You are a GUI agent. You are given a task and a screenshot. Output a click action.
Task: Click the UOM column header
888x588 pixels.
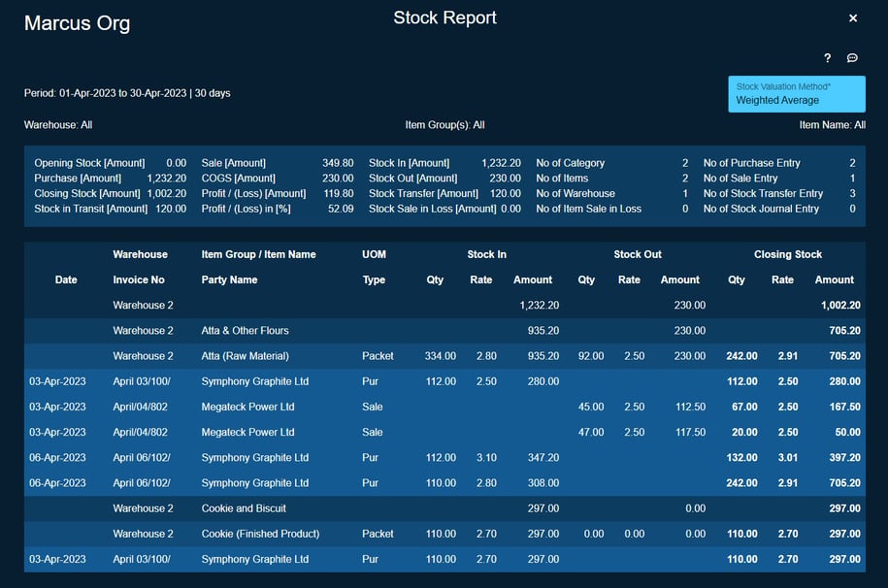[x=374, y=254]
